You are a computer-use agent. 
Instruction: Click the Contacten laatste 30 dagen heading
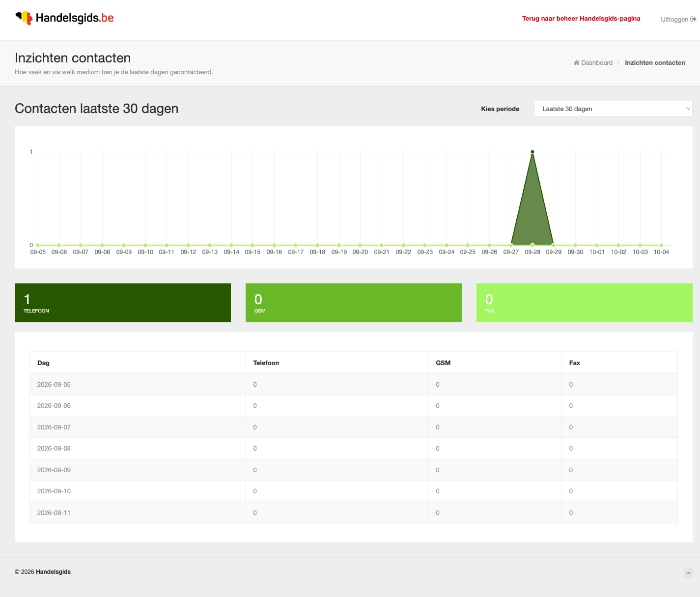pyautogui.click(x=96, y=109)
